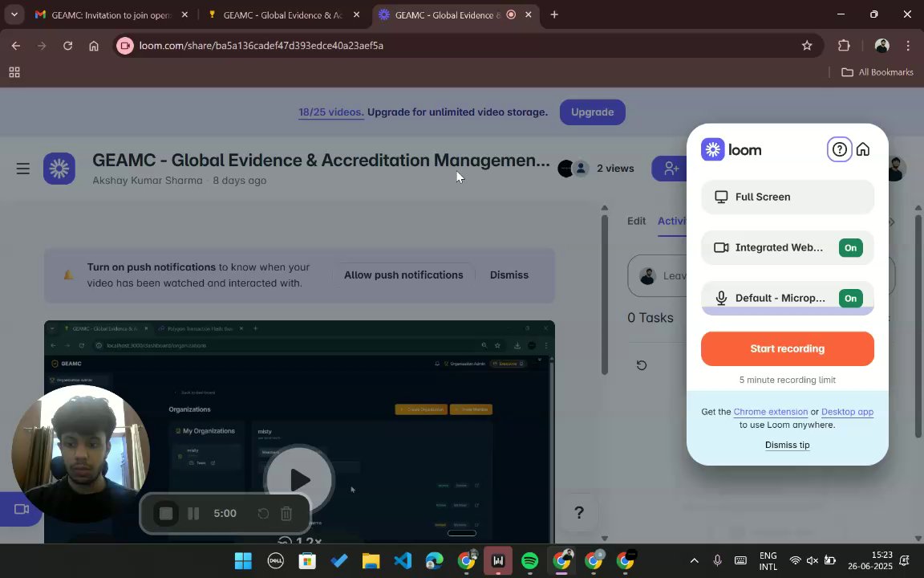Viewport: 924px width, 578px height.
Task: Open the hamburger menu beside the Loom logo
Action: coord(23,169)
